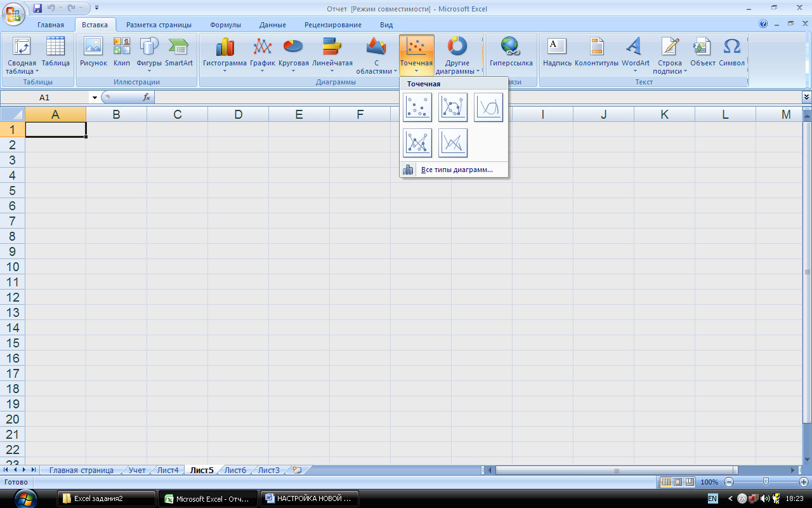Switch to the Разметка страницы tab
The height and width of the screenshot is (508, 812).
[x=159, y=25]
